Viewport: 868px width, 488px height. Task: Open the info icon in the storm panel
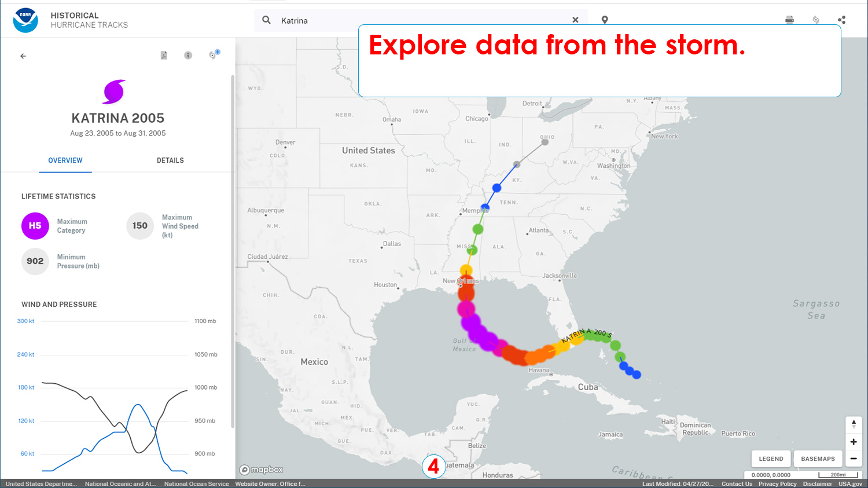pos(188,55)
